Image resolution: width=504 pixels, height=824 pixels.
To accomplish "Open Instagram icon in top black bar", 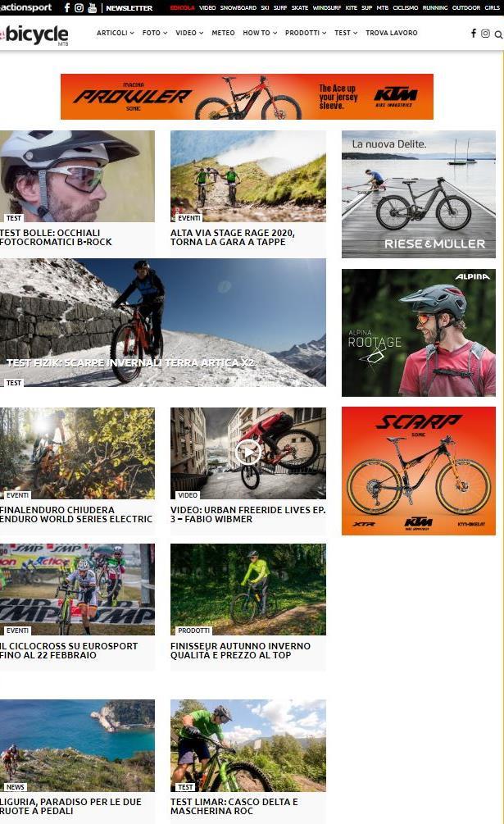I will 79,8.
